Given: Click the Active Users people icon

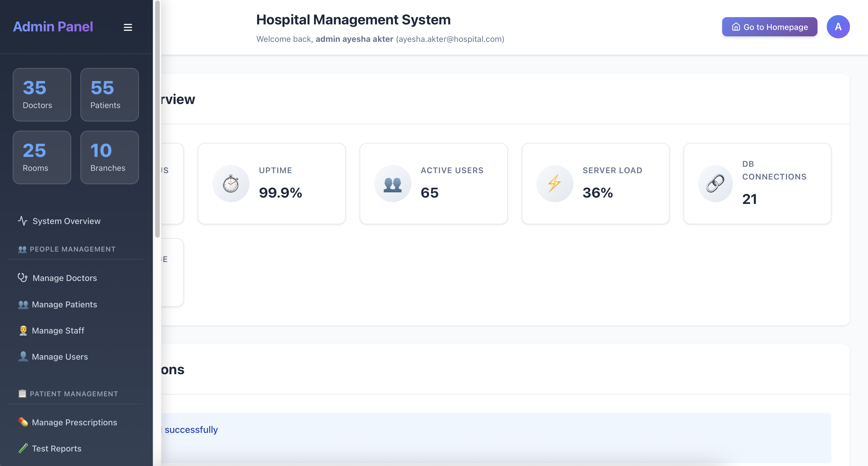Looking at the screenshot, I should coord(392,184).
